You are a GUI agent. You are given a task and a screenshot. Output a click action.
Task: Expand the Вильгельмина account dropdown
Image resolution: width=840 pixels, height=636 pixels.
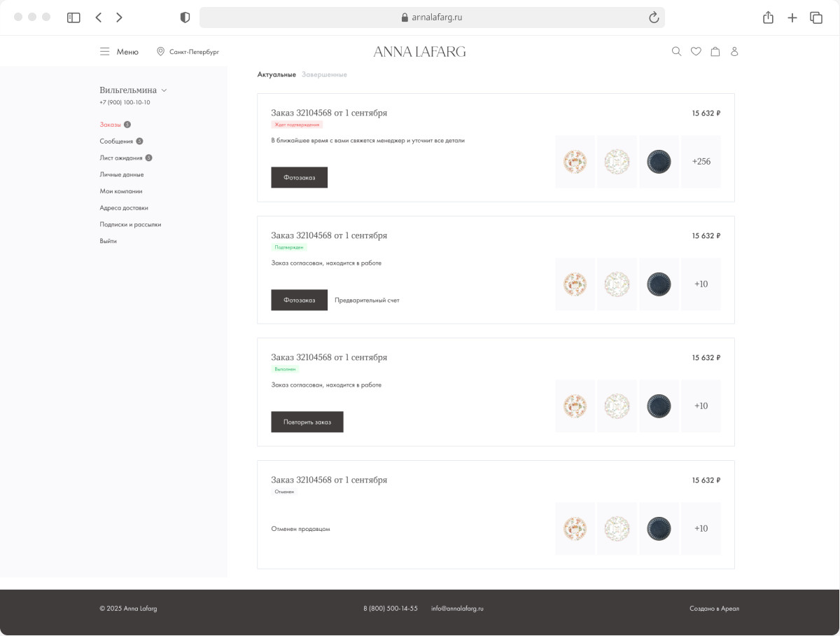click(x=164, y=90)
